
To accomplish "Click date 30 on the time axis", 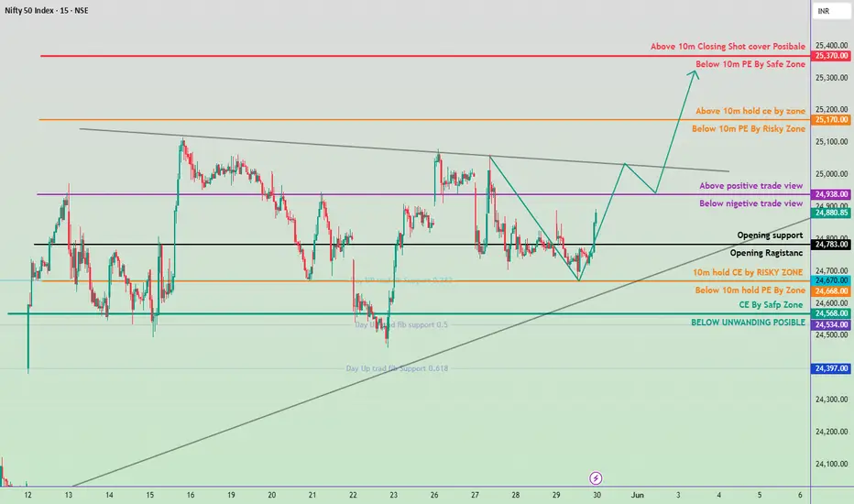I will tap(597, 495).
